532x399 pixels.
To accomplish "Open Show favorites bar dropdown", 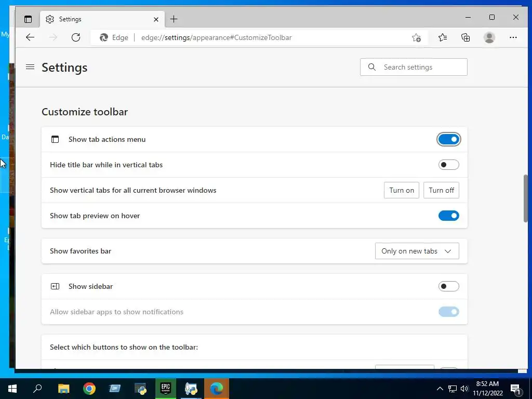I will point(417,251).
